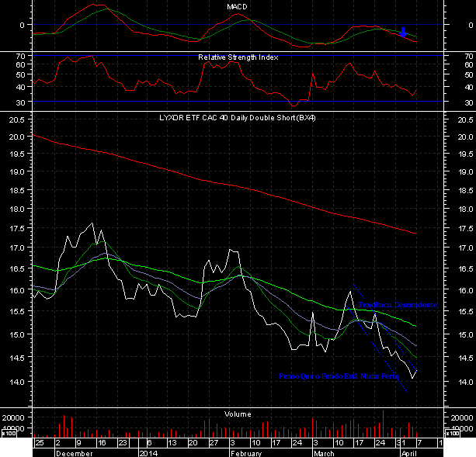Click date label 27 in January 2014
The width and height of the screenshot is (476, 457).
214,443
